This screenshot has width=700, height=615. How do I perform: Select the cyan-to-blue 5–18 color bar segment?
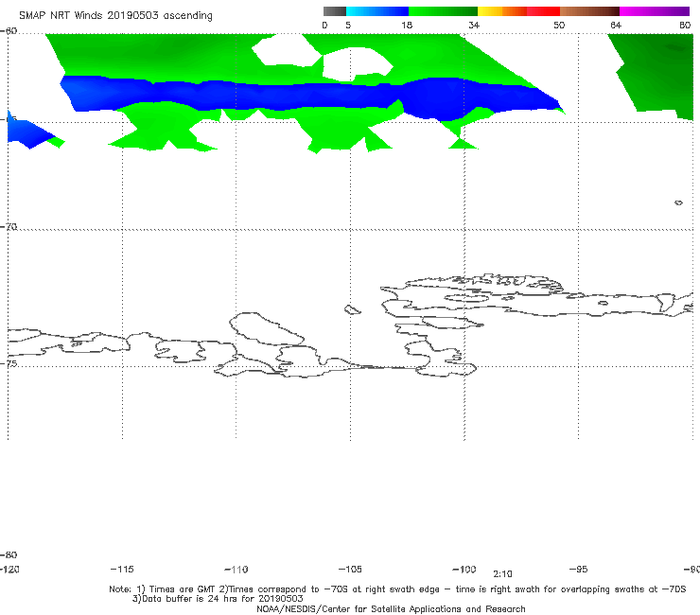377,11
